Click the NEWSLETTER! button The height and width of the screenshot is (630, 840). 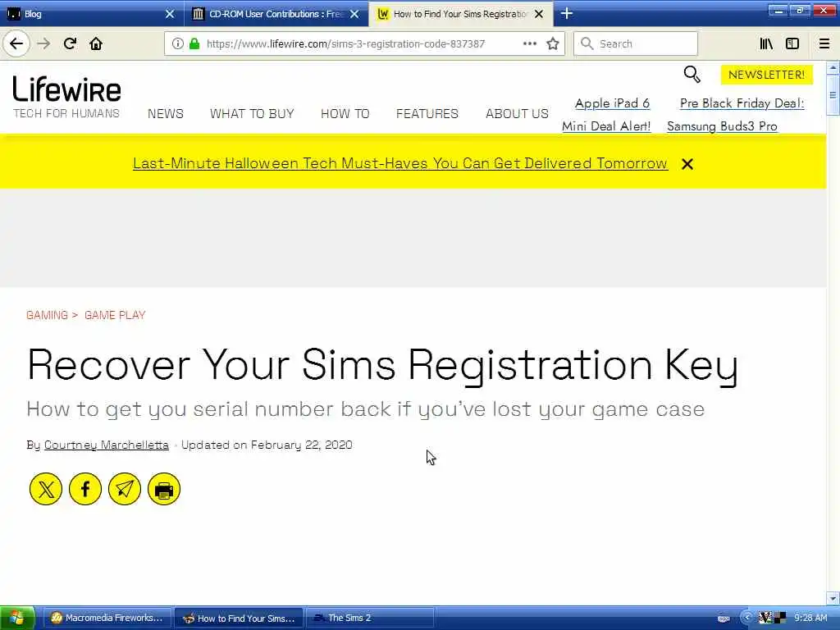(767, 75)
